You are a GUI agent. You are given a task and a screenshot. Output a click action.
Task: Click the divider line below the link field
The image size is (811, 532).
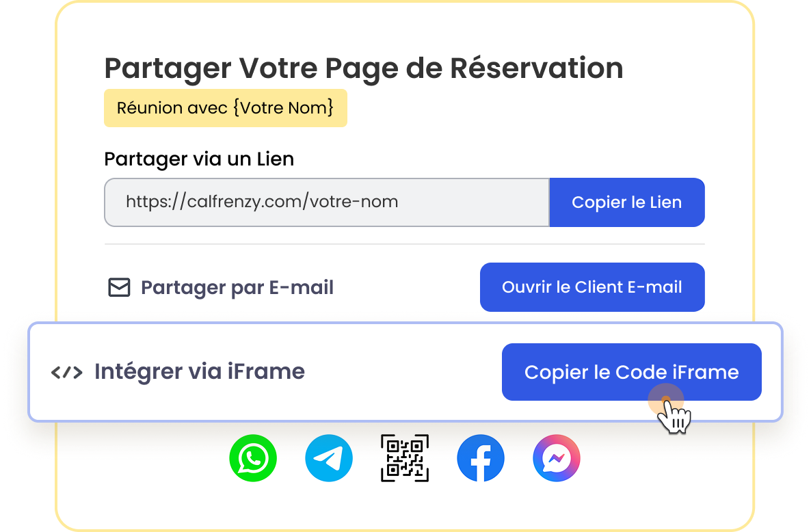[x=403, y=244]
